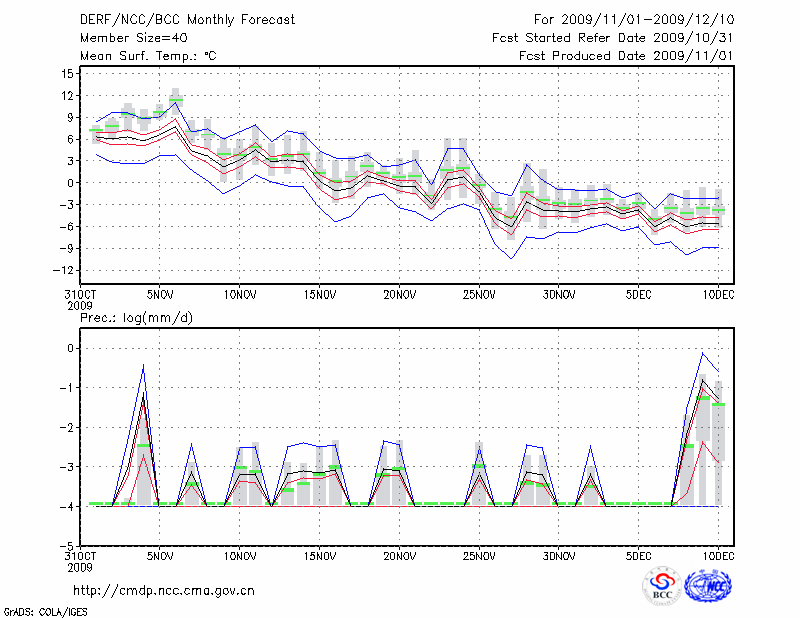Click the NCC globe logo
This screenshot has width=800, height=618.
pos(709,586)
